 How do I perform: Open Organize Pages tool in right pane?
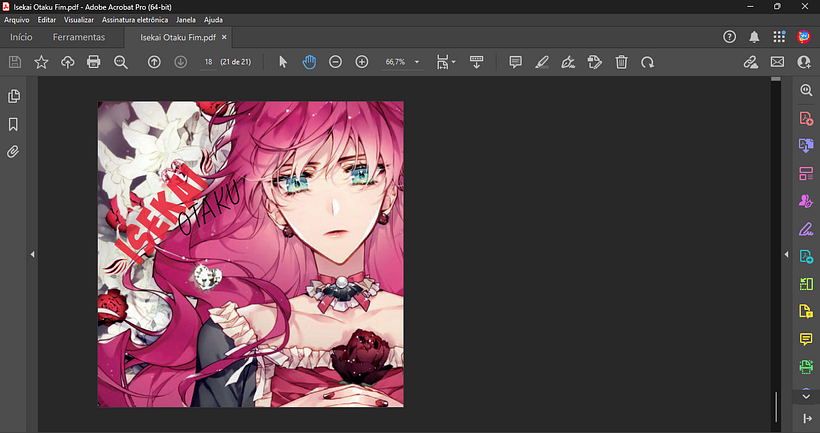[806, 173]
